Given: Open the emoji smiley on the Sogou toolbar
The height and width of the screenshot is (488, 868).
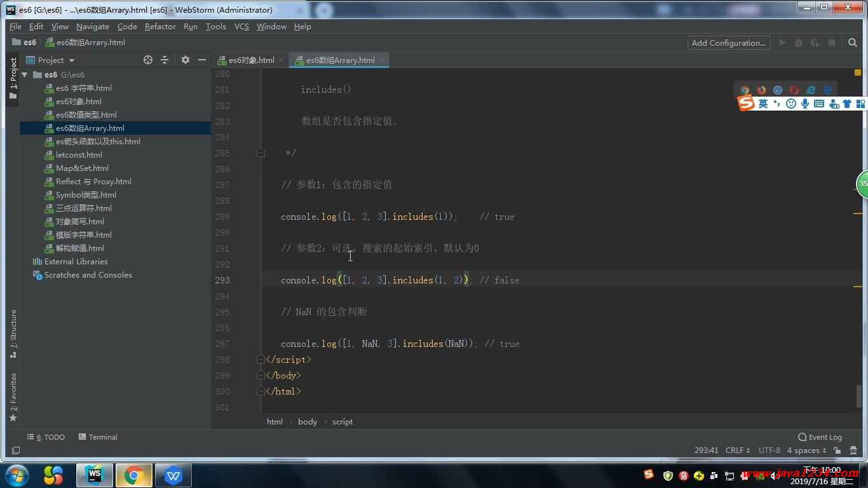Looking at the screenshot, I should pyautogui.click(x=791, y=104).
